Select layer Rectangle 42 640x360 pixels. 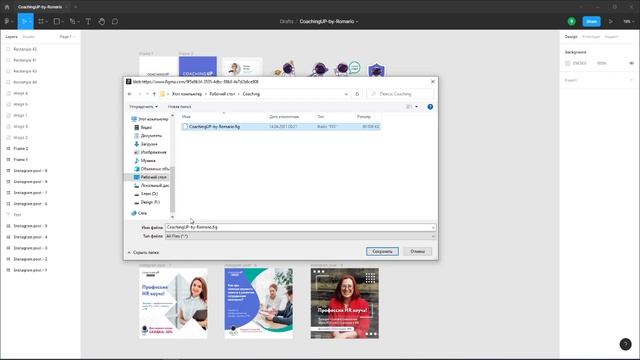pyautogui.click(x=25, y=49)
